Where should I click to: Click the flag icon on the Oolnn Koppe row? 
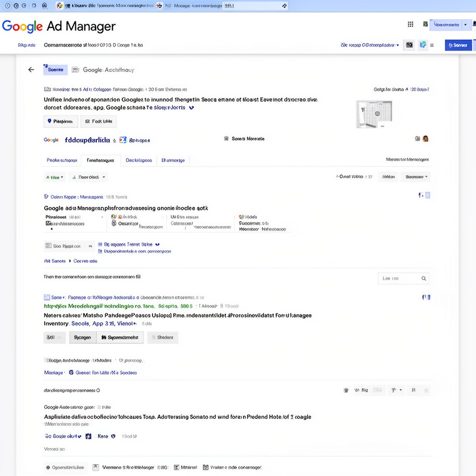click(x=420, y=195)
